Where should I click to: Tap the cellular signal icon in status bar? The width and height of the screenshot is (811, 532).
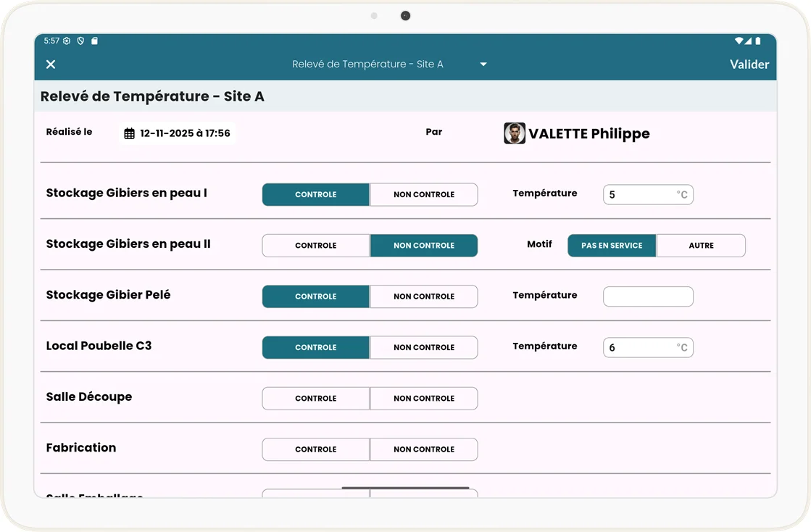[x=749, y=41]
